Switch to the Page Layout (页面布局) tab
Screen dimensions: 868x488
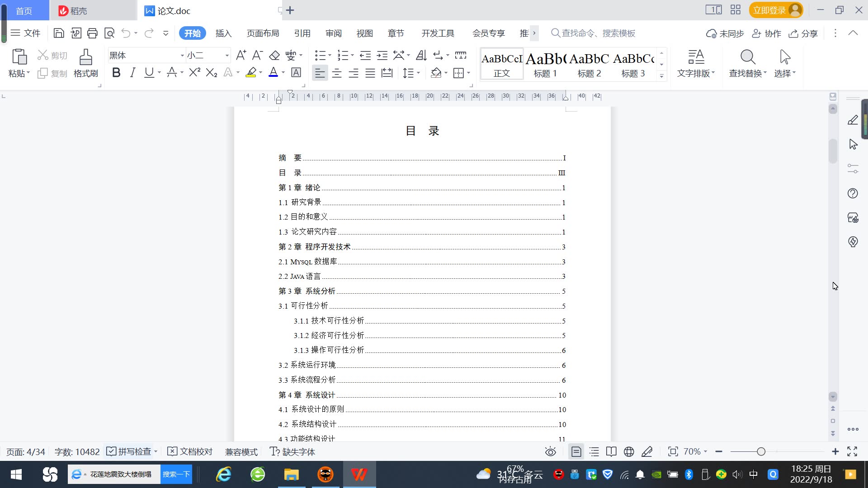[263, 33]
